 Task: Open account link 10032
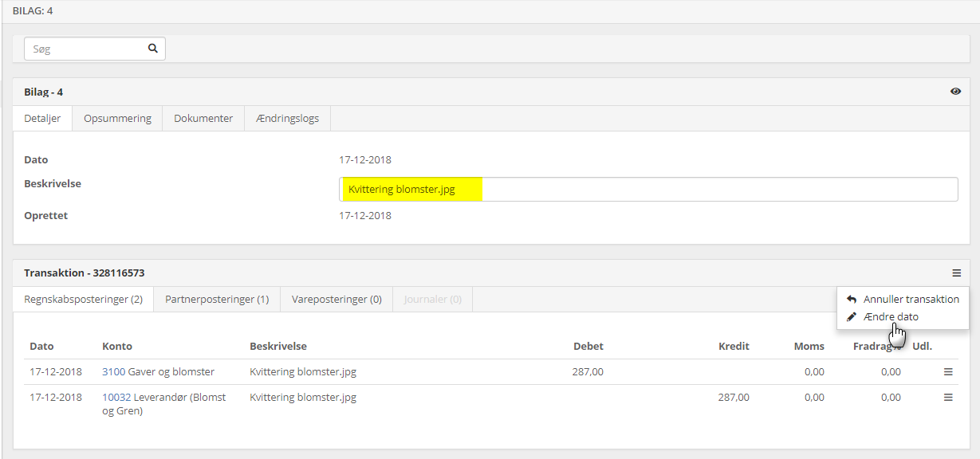pos(116,397)
